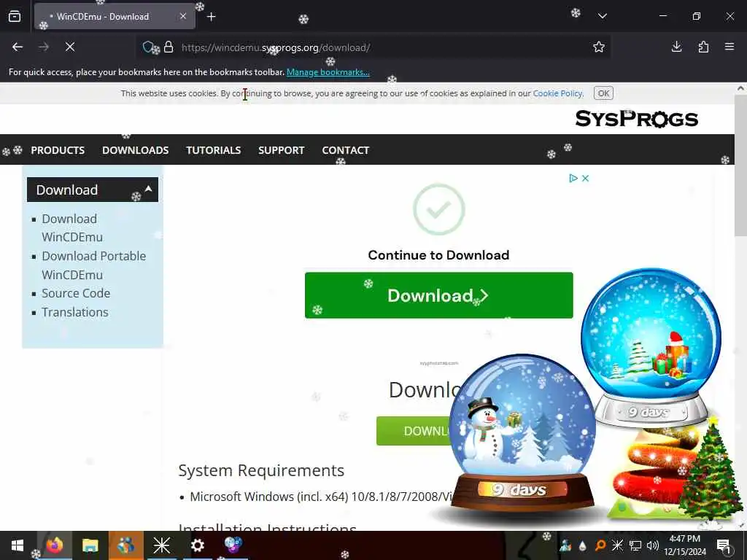Open the Translations sidebar link

[x=75, y=312]
